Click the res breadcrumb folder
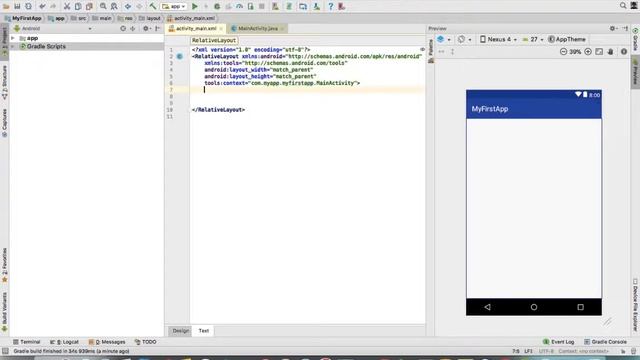640x360 pixels. pos(125,18)
